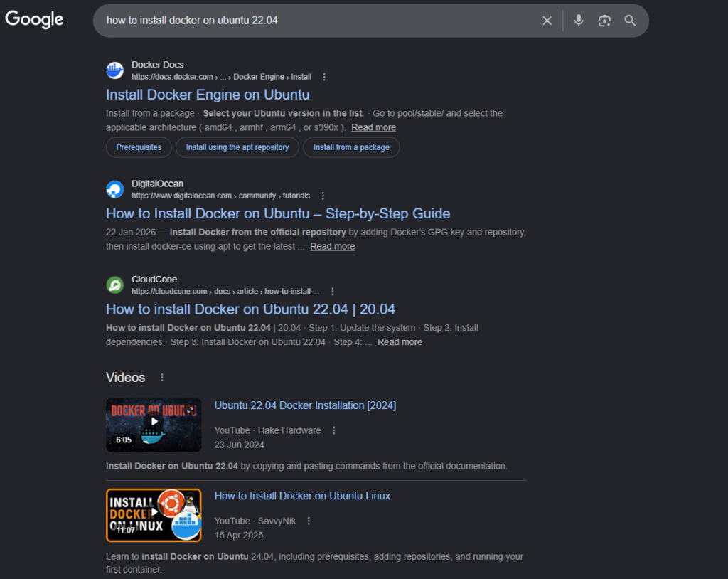Open Google Lens image search icon

[604, 21]
